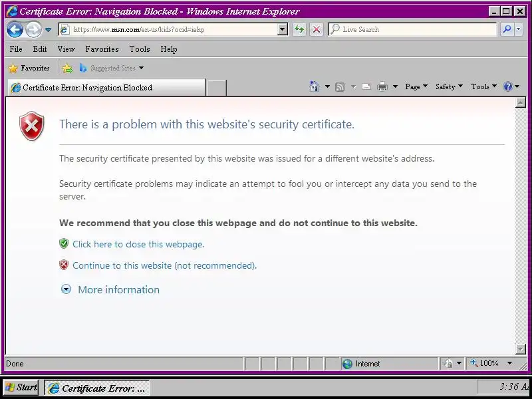Image resolution: width=532 pixels, height=399 pixels.
Task: Click the heading 'There is a problem with this website's security certificate.'
Action: click(207, 124)
